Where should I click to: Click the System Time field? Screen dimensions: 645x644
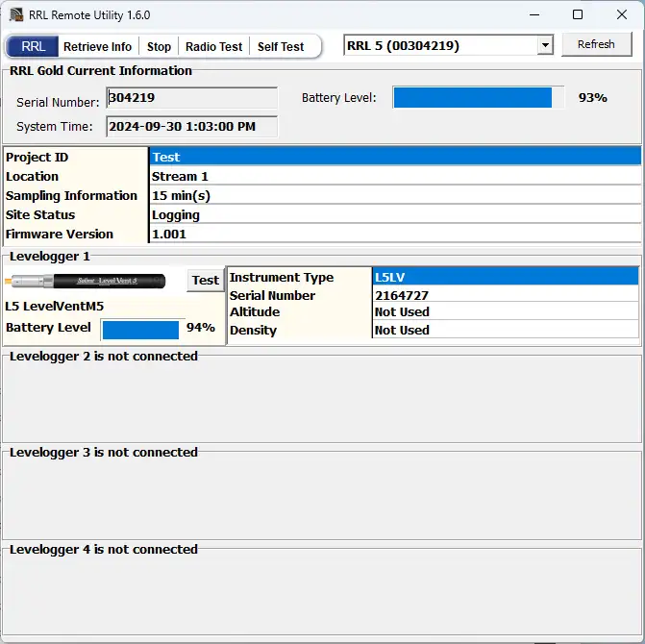point(191,127)
